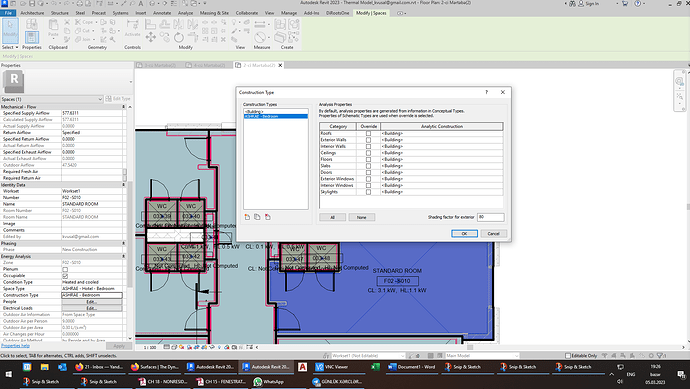The width and height of the screenshot is (690, 389).
Task: Click the All button under the table
Action: click(x=332, y=217)
